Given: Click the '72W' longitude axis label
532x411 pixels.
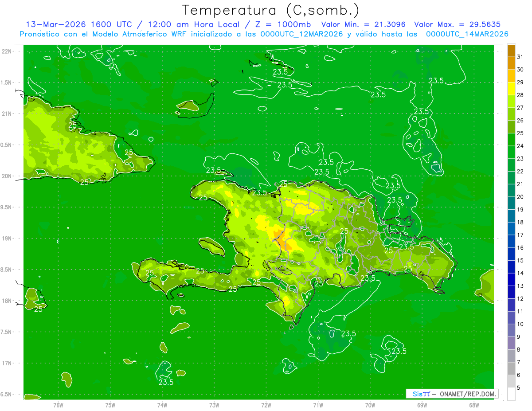Looking at the screenshot, I should (x=266, y=405).
